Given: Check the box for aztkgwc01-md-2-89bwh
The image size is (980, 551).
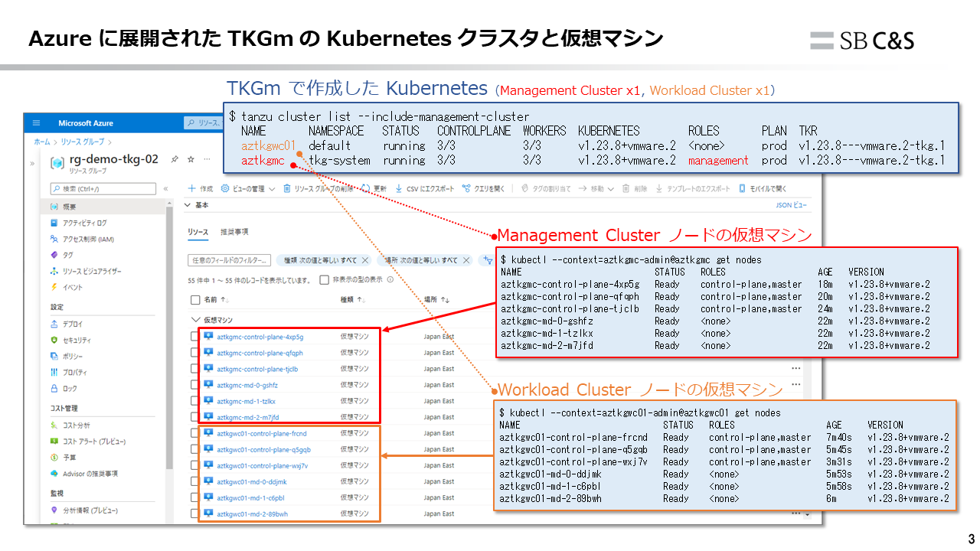Looking at the screenshot, I should pyautogui.click(x=195, y=514).
